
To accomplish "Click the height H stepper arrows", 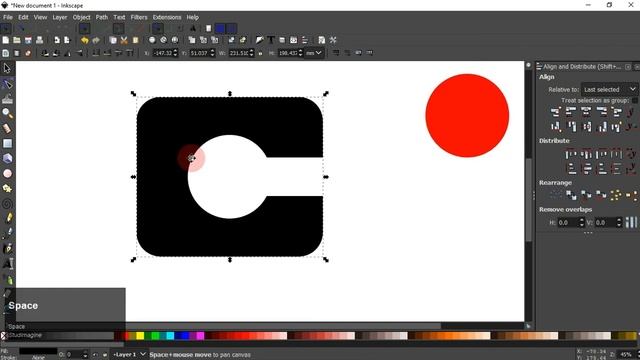I will pyautogui.click(x=300, y=53).
